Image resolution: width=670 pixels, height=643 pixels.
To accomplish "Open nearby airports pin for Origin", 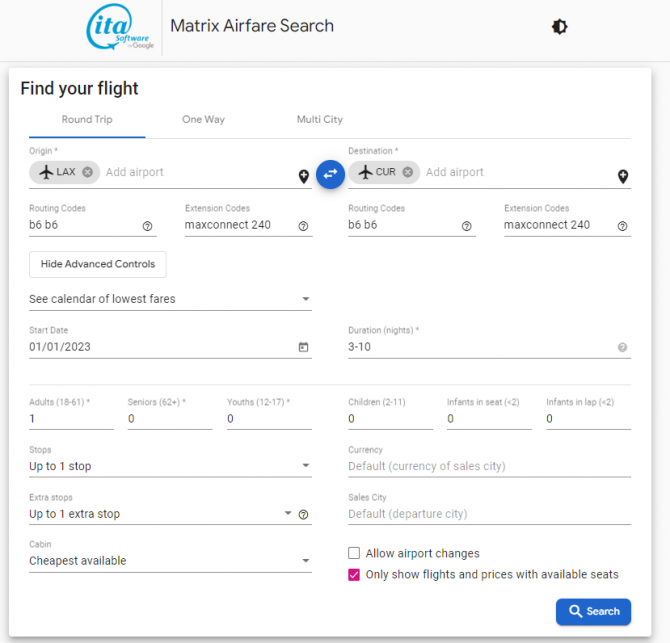I will [303, 176].
